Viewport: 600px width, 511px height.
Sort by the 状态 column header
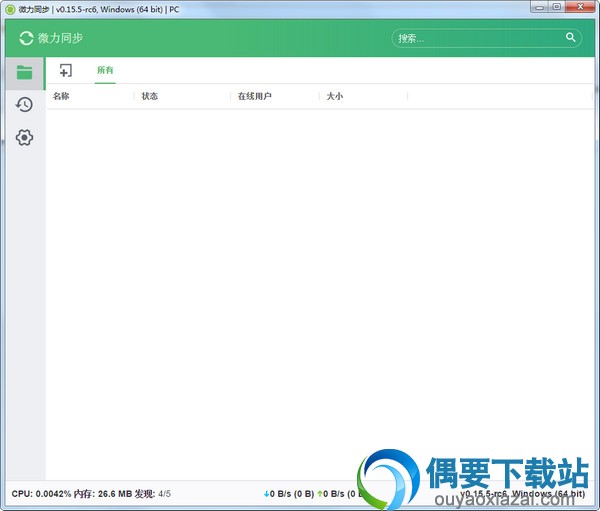[x=150, y=96]
